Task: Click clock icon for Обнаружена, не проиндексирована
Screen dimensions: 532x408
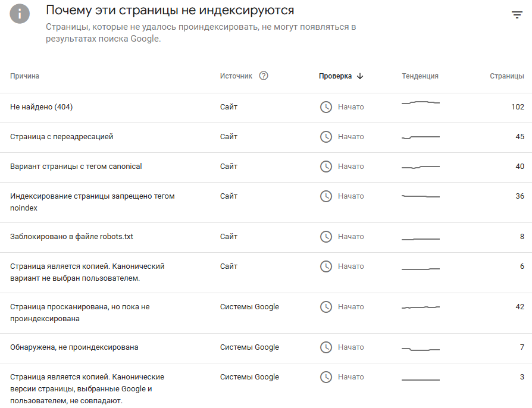Action: (326, 347)
